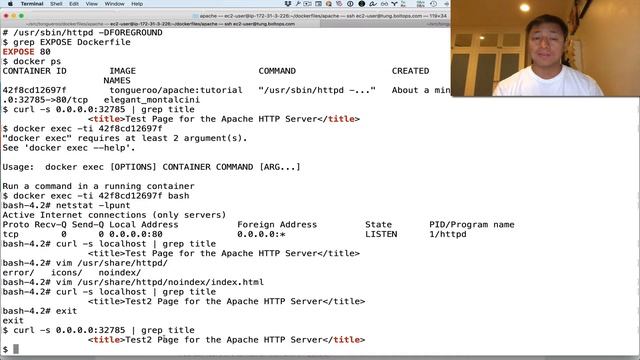Click the '0.0.0.0:80' local address value

pos(136,234)
